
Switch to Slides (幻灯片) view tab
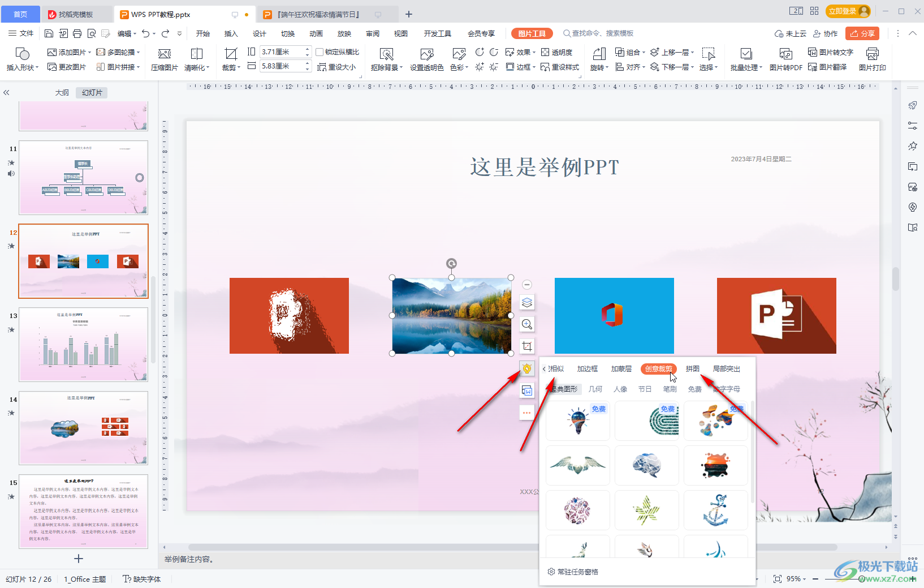coord(92,92)
